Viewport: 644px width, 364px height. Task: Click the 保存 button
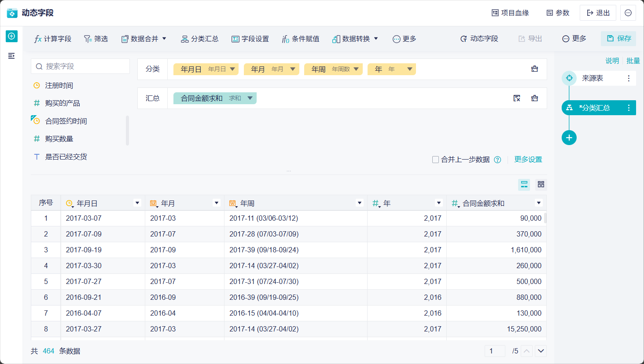tap(618, 39)
